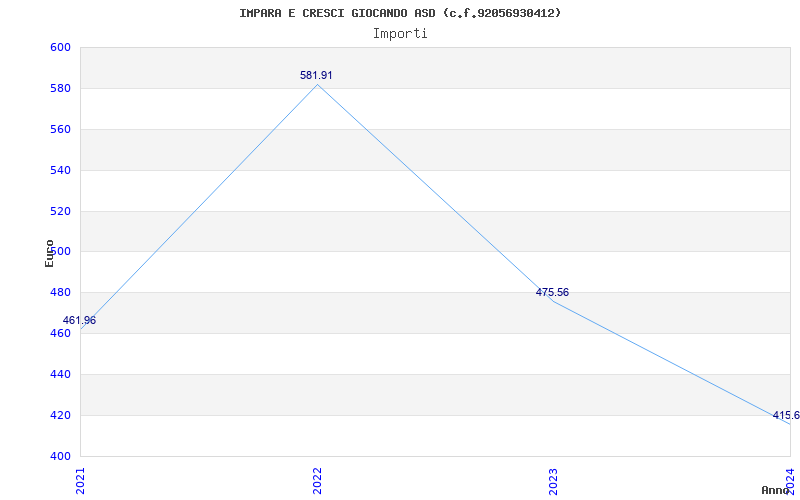Click the 560 y-axis value

(x=59, y=129)
